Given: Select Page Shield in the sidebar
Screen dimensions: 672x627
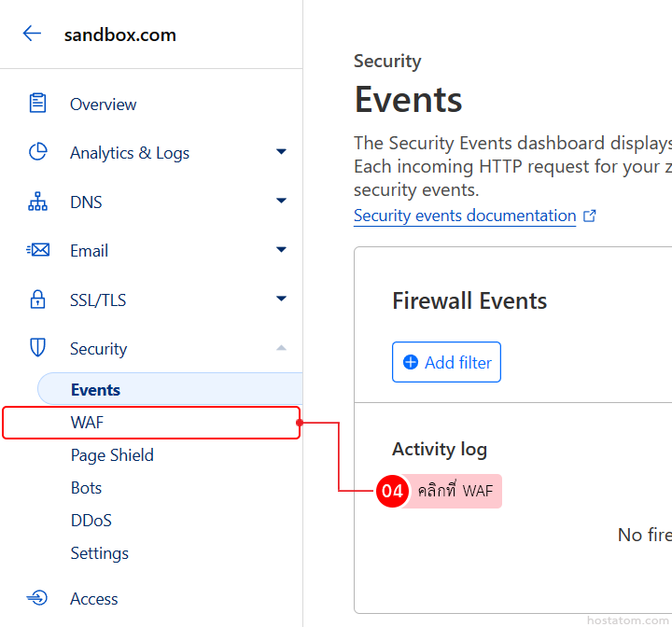Looking at the screenshot, I should (x=112, y=455).
